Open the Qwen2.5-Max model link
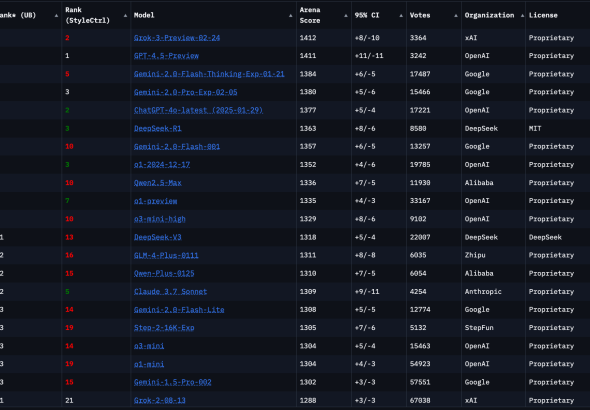This screenshot has width=590, height=410. tap(158, 183)
